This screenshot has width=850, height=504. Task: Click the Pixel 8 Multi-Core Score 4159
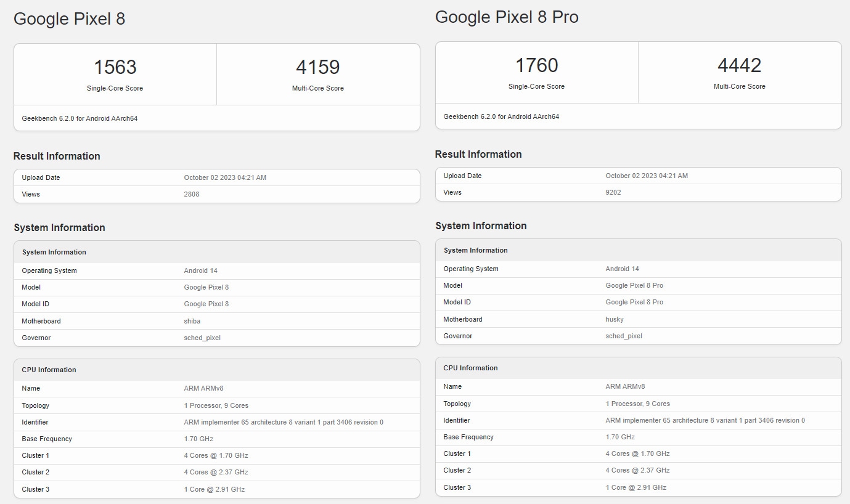(317, 67)
